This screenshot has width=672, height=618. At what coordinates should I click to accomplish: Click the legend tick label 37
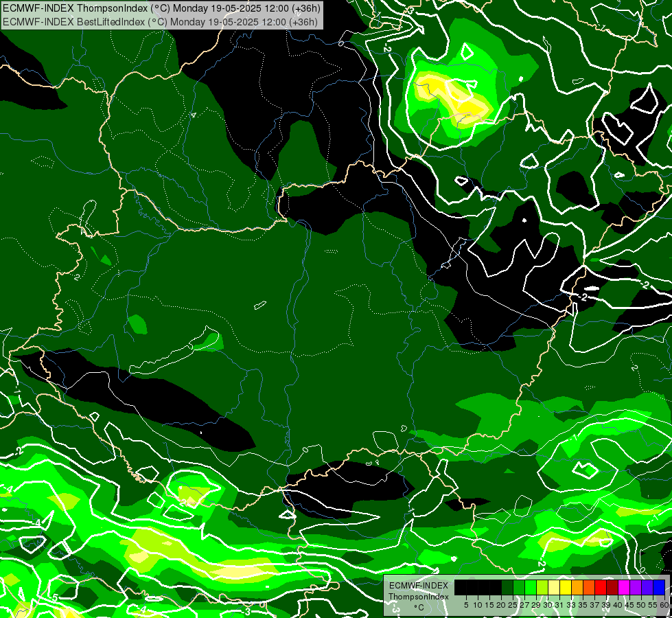[595, 605]
